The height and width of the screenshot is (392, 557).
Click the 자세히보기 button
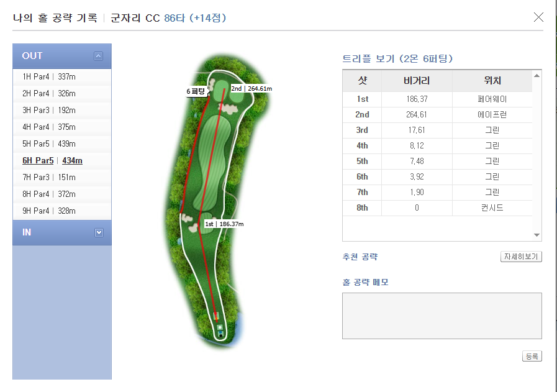tap(521, 257)
